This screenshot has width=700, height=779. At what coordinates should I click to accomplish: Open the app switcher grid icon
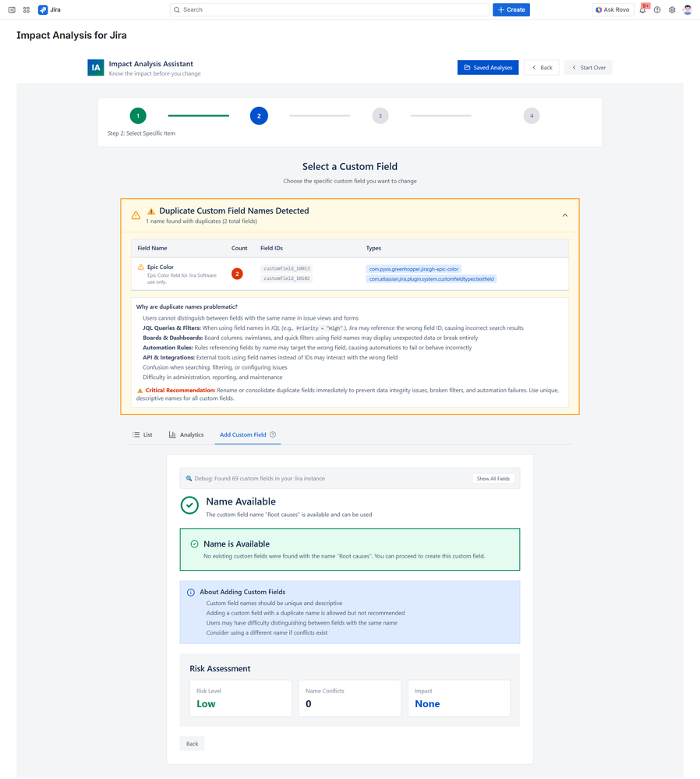[x=27, y=9]
